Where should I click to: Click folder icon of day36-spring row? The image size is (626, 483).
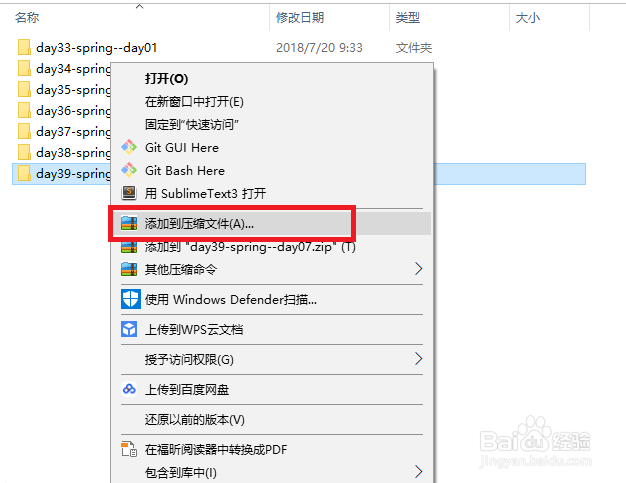24,110
